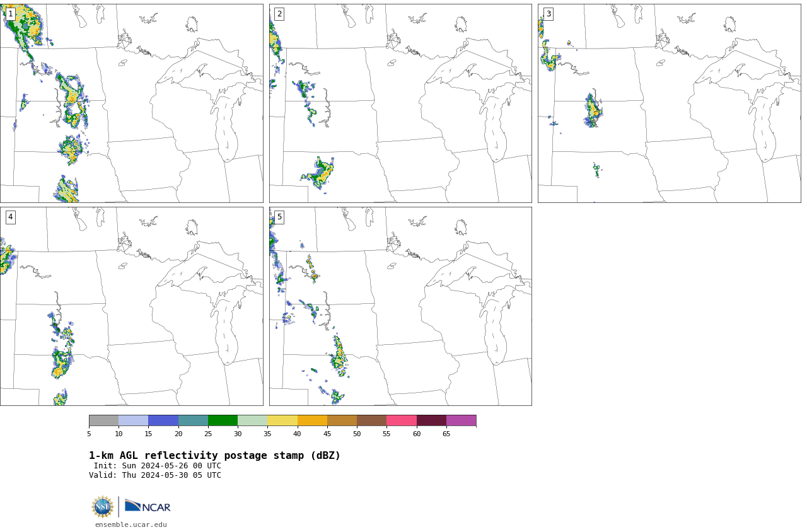The image size is (807, 532).
Task: Click the panel number label 3
Action: (x=548, y=14)
